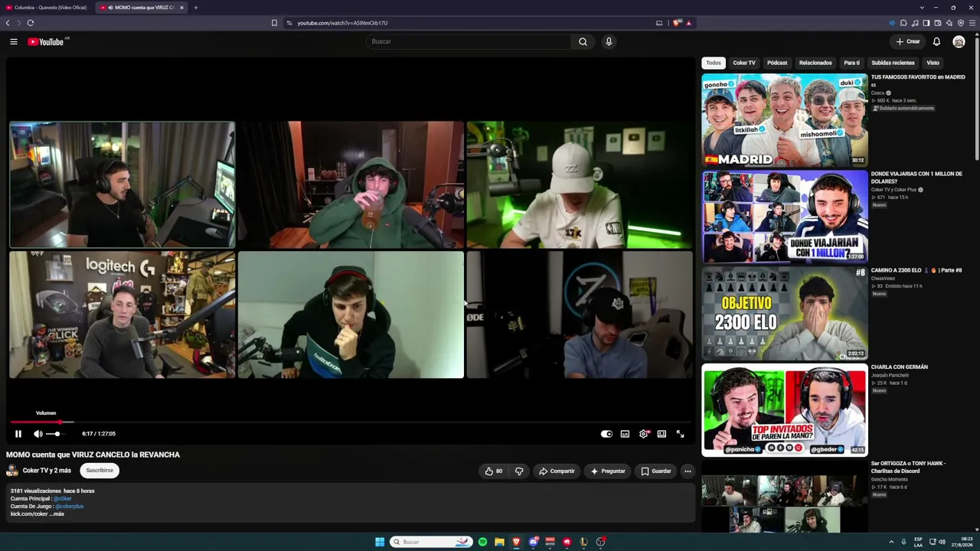Image resolution: width=980 pixels, height=551 pixels.
Task: Open the 'CAMINO A 2300 ELO' video thumbnail
Action: [785, 313]
